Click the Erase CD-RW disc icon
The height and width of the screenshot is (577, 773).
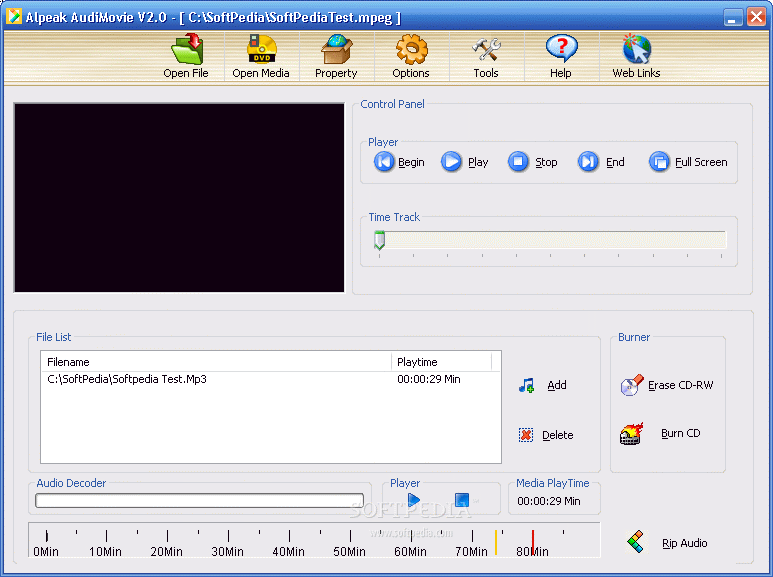pyautogui.click(x=632, y=385)
